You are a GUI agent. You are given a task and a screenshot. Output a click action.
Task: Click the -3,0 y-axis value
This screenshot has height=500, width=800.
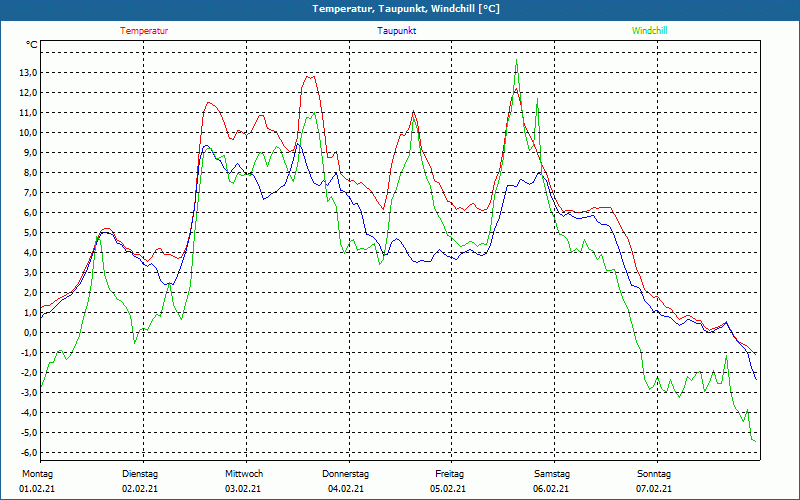point(29,393)
